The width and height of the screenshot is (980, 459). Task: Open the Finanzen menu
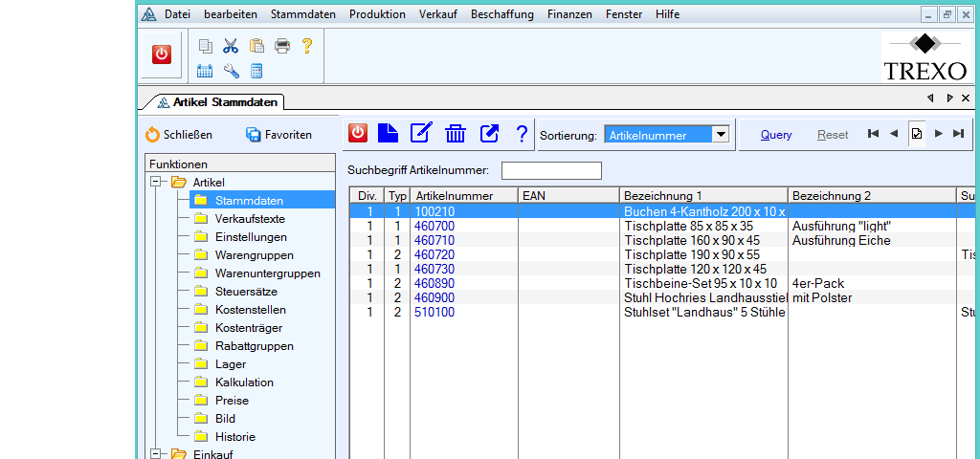pos(569,14)
